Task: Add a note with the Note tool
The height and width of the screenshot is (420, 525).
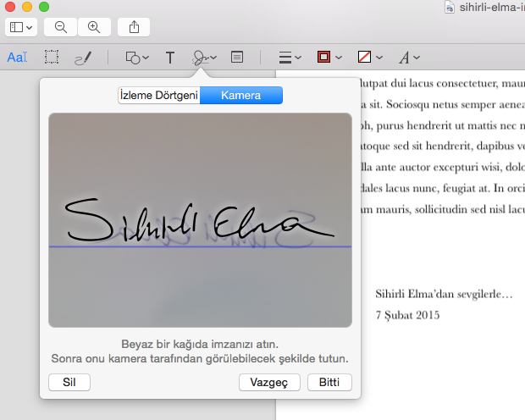Action: (237, 58)
